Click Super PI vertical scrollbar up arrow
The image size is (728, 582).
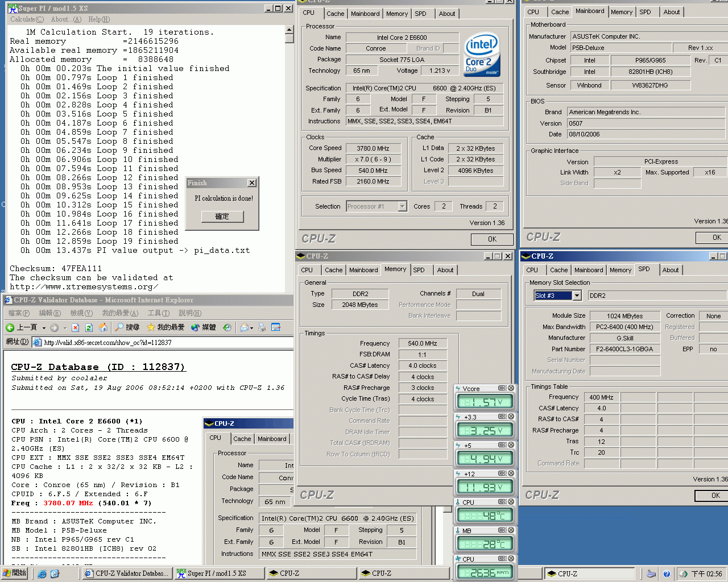(289, 30)
